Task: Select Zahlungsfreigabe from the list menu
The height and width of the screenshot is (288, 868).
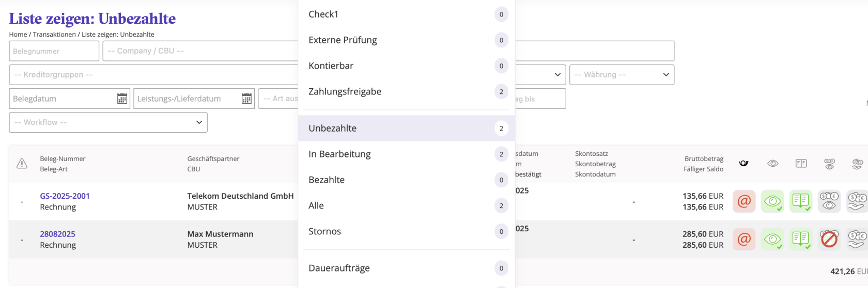Action: (345, 92)
